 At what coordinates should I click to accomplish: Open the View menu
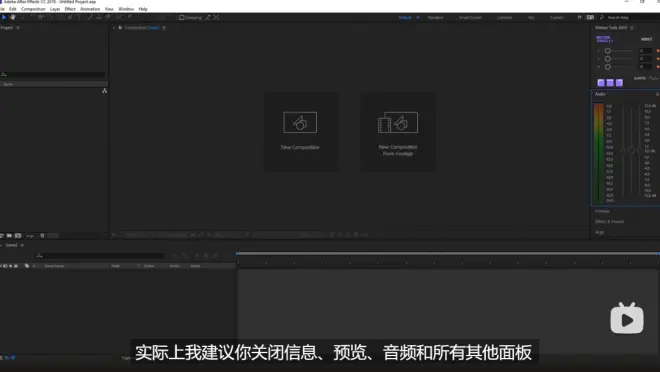point(109,9)
